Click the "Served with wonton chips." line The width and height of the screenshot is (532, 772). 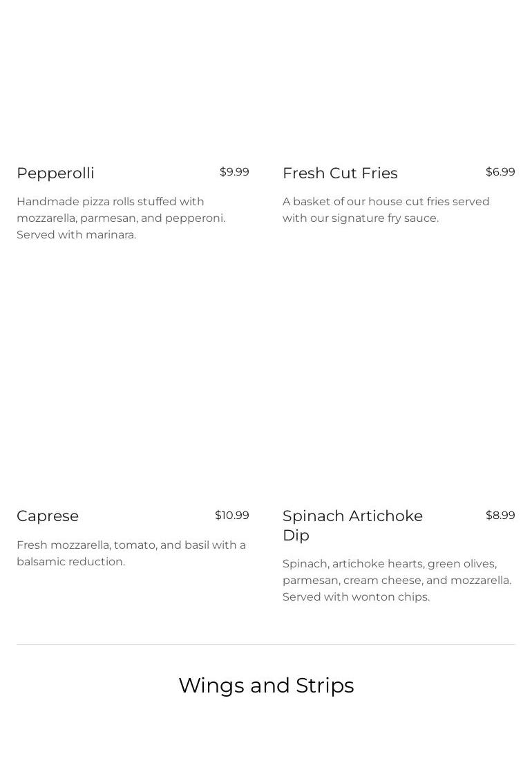(356, 597)
